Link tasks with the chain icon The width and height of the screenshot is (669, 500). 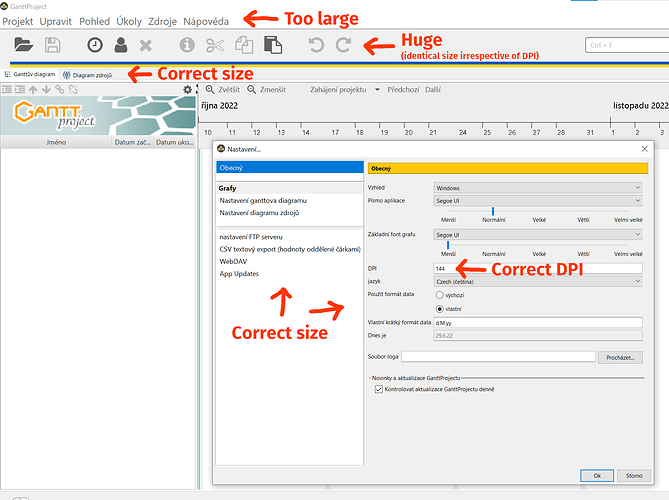pyautogui.click(x=60, y=89)
